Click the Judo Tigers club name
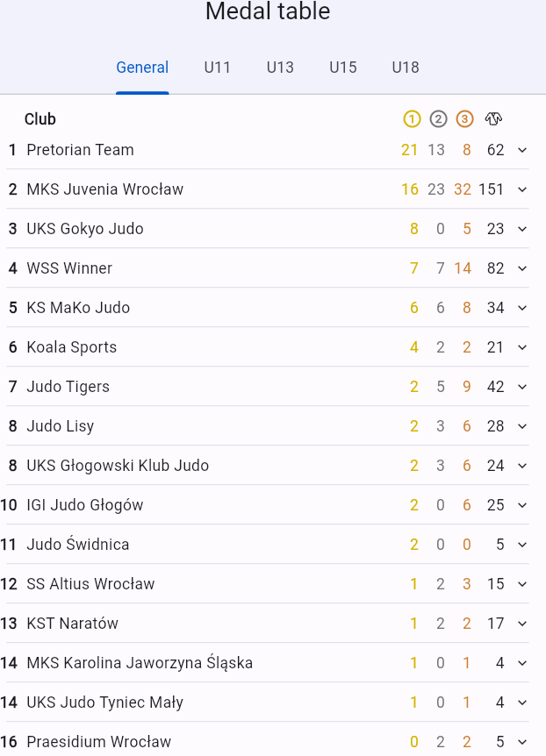Viewport: 546px width, 756px height. 68,387
